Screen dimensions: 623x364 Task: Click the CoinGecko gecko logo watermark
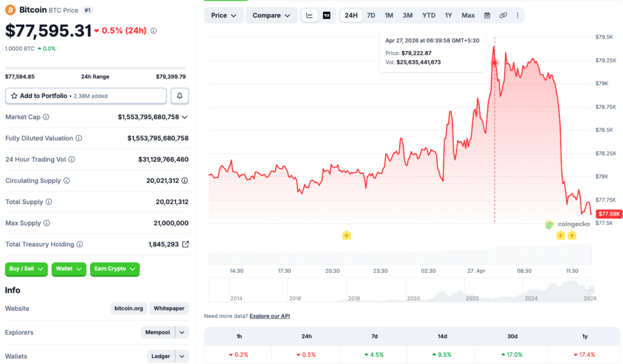tap(549, 224)
